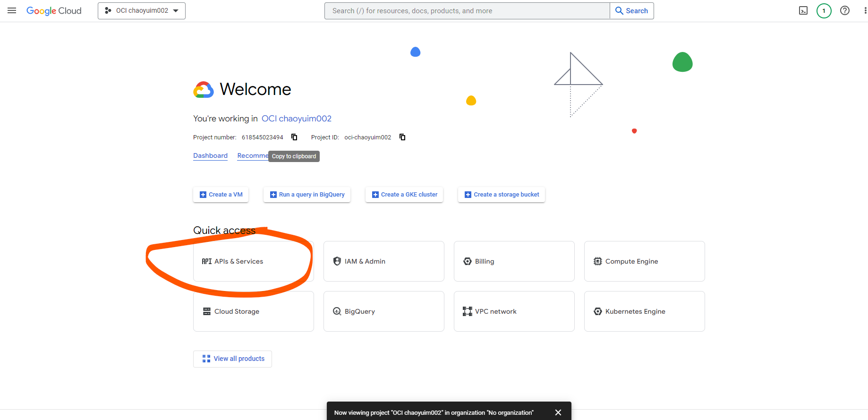
Task: Click Run a query in BigQuery
Action: [306, 195]
